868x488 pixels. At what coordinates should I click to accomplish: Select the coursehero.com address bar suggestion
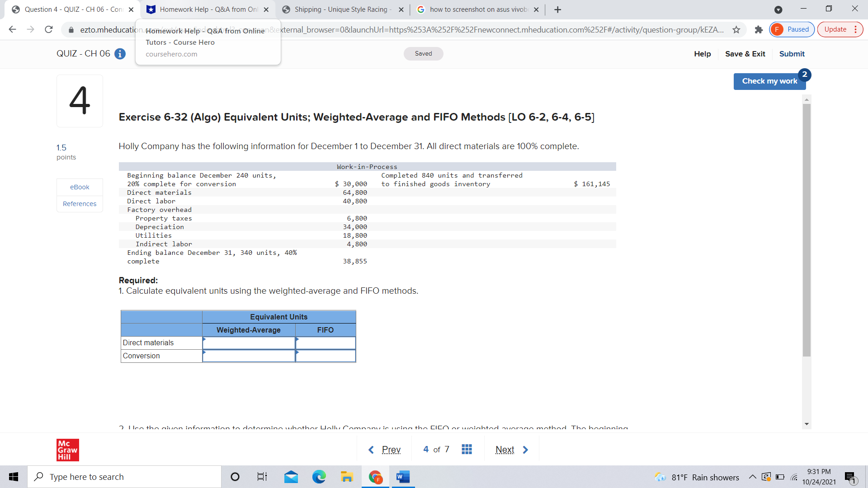[x=171, y=54]
